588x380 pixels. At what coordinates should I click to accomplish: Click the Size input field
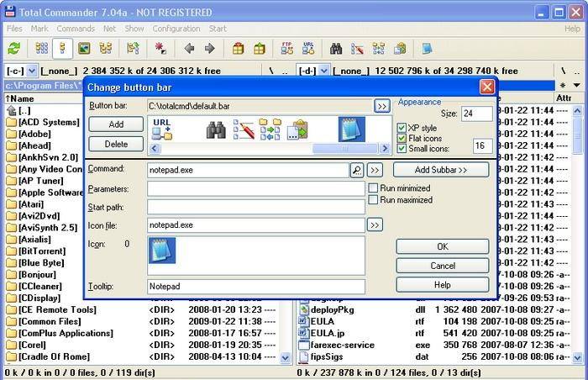[476, 113]
